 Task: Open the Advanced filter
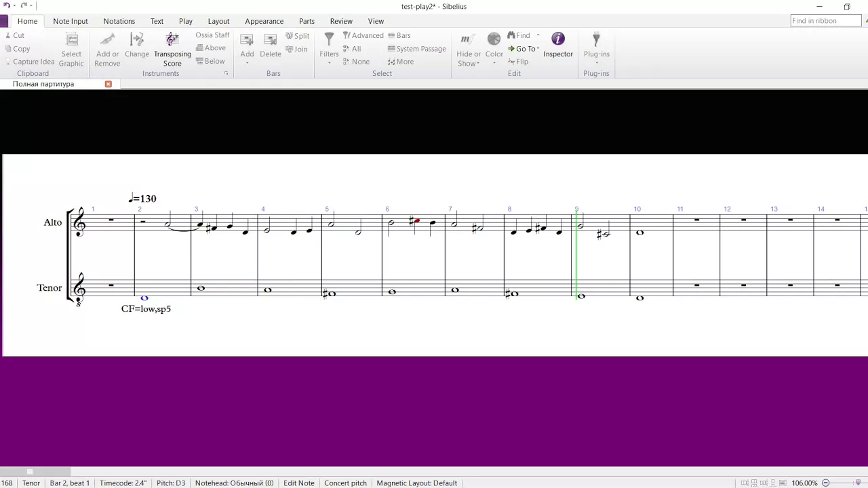pyautogui.click(x=363, y=35)
